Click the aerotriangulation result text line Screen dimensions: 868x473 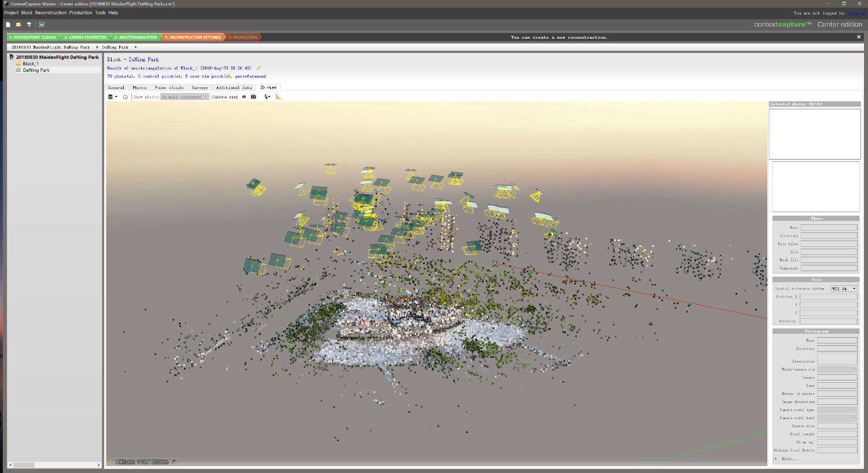(179, 68)
